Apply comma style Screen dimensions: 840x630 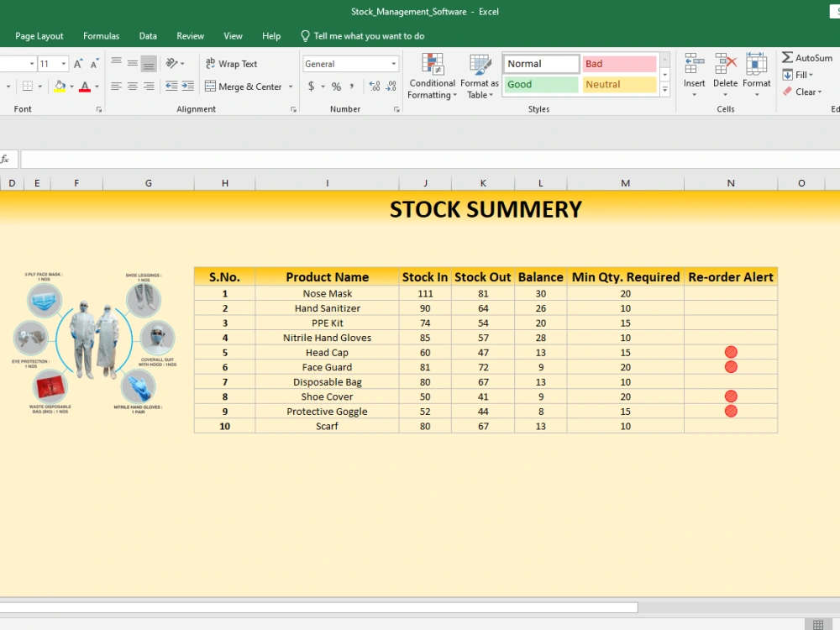tap(352, 87)
